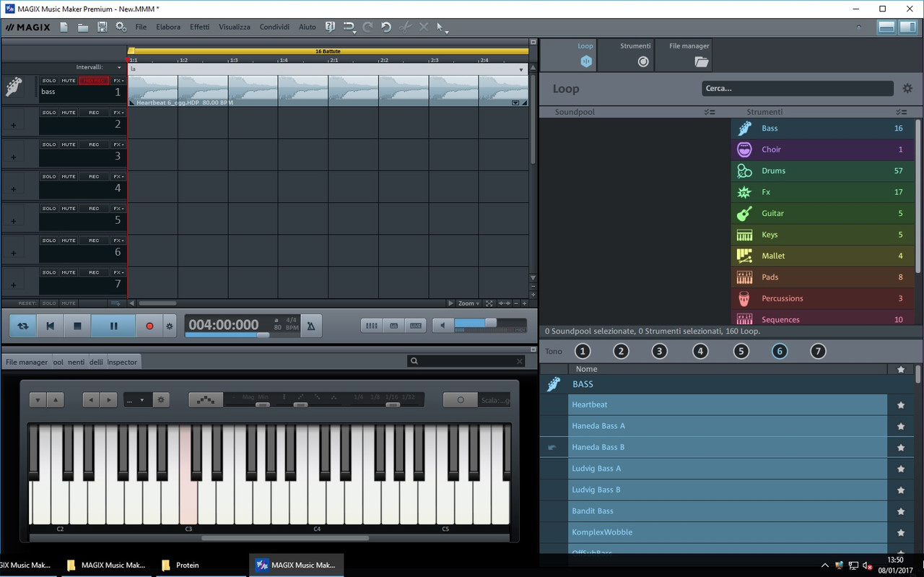
Task: Open the Soundpool column list options
Action: point(709,112)
